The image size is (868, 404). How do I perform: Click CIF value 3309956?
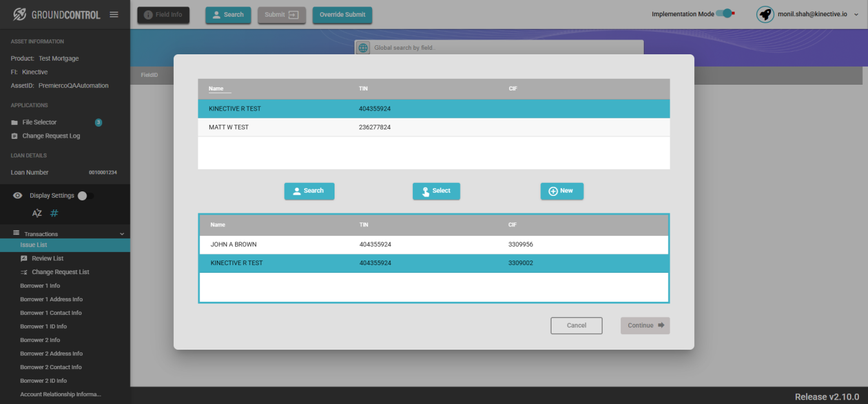(521, 245)
